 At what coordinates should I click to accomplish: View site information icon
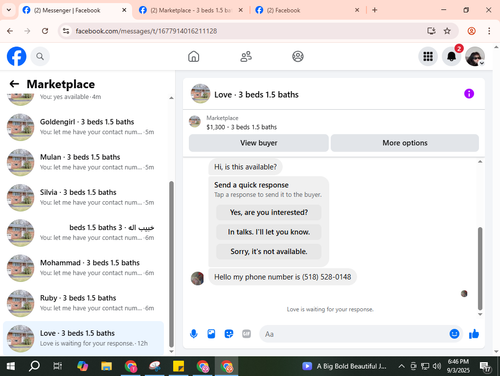tap(66, 31)
